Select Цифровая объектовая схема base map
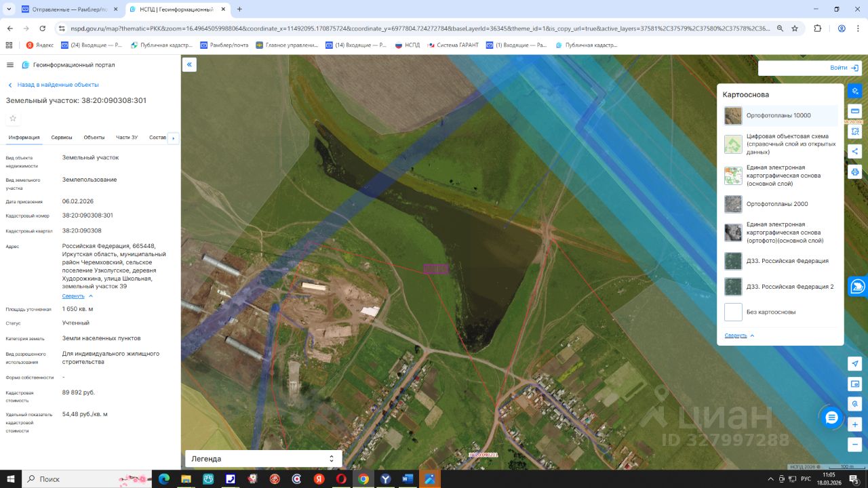Image resolution: width=868 pixels, height=488 pixels. pyautogui.click(x=781, y=144)
